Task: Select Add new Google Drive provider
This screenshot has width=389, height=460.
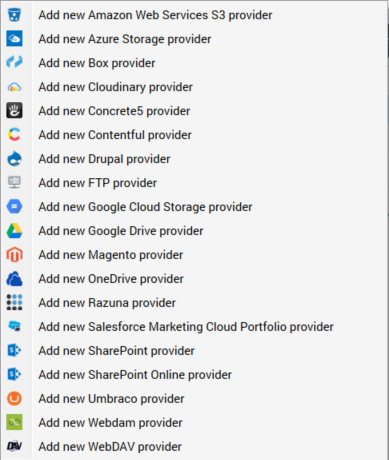Action: coord(194,231)
